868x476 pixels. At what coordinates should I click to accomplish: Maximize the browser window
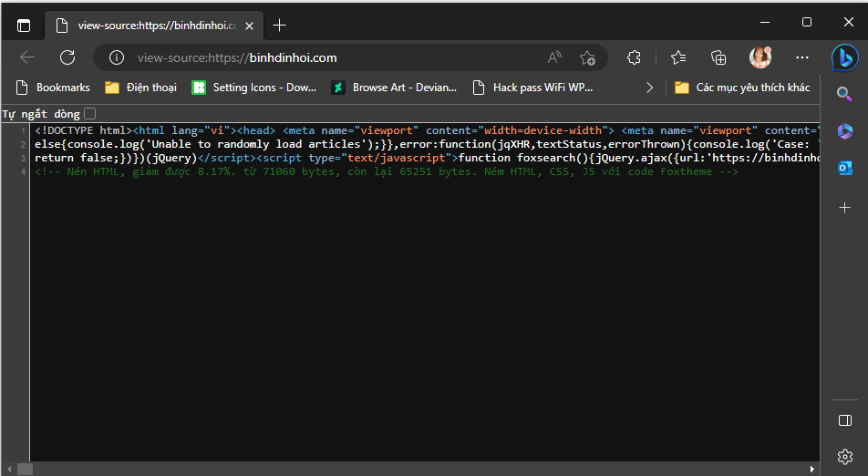click(807, 22)
